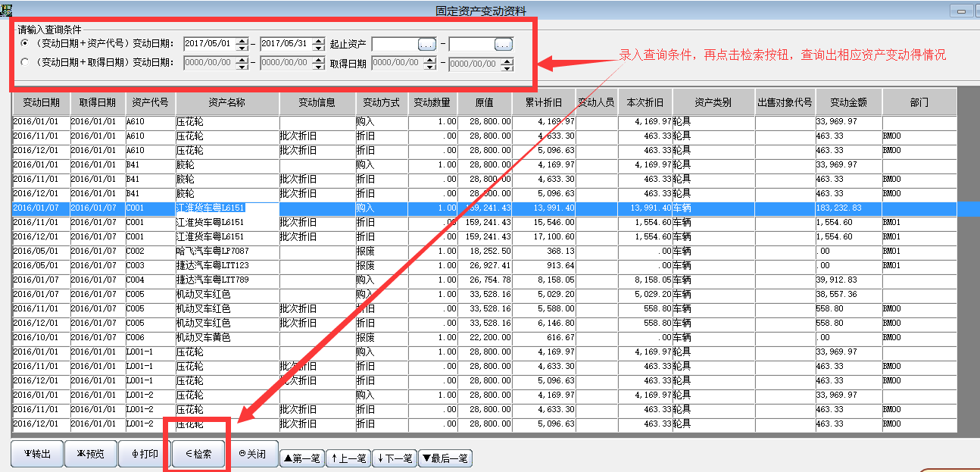This screenshot has height=472, width=980.
Task: Click the asset code cell C006
Action: tap(150, 337)
